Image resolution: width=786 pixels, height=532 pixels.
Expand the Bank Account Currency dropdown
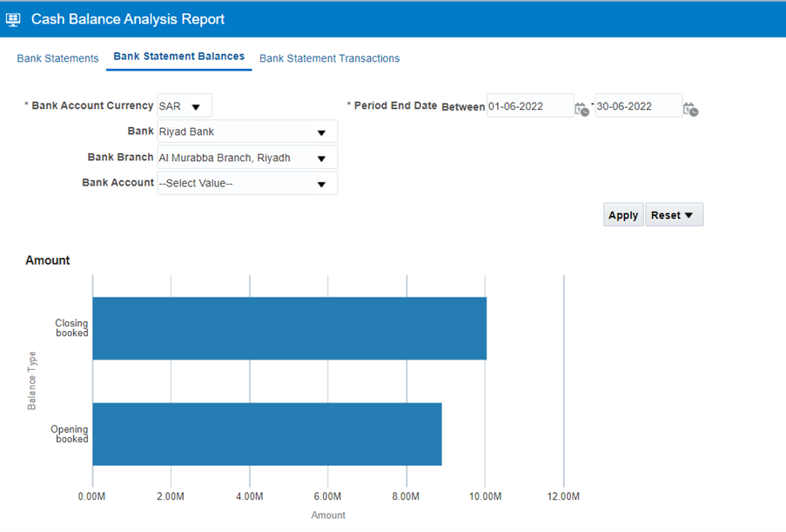click(x=196, y=107)
